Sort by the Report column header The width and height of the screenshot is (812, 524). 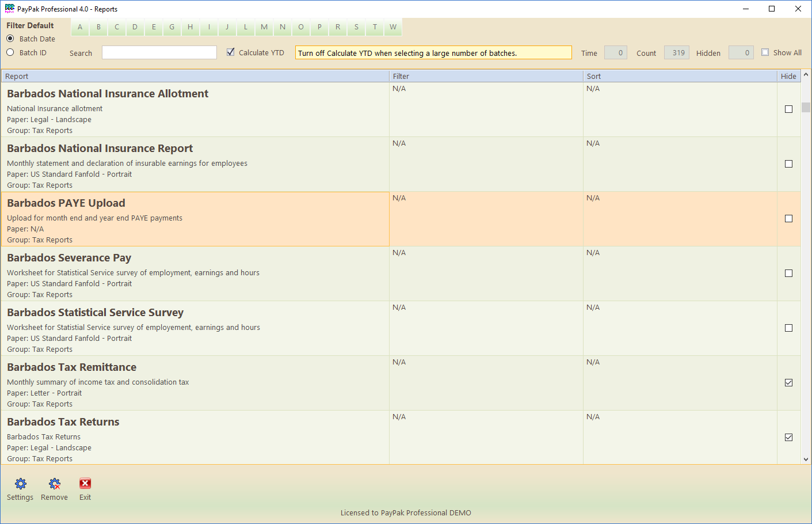[195, 76]
